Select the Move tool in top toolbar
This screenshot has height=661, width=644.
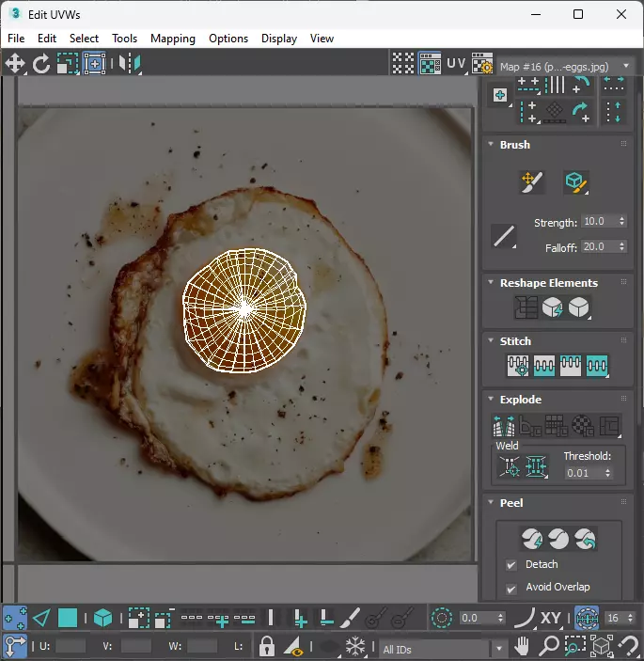coord(15,64)
